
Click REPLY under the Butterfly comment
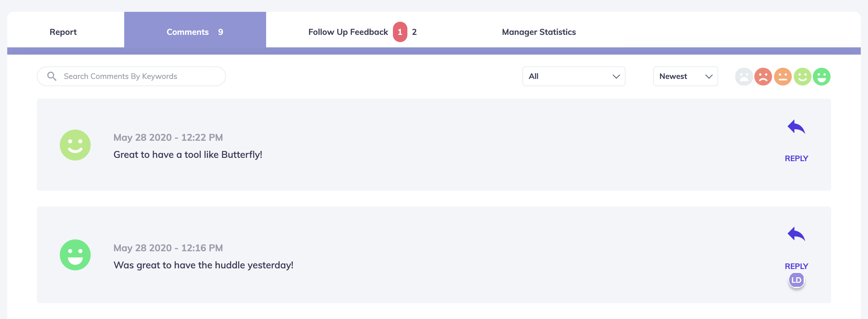pos(796,158)
